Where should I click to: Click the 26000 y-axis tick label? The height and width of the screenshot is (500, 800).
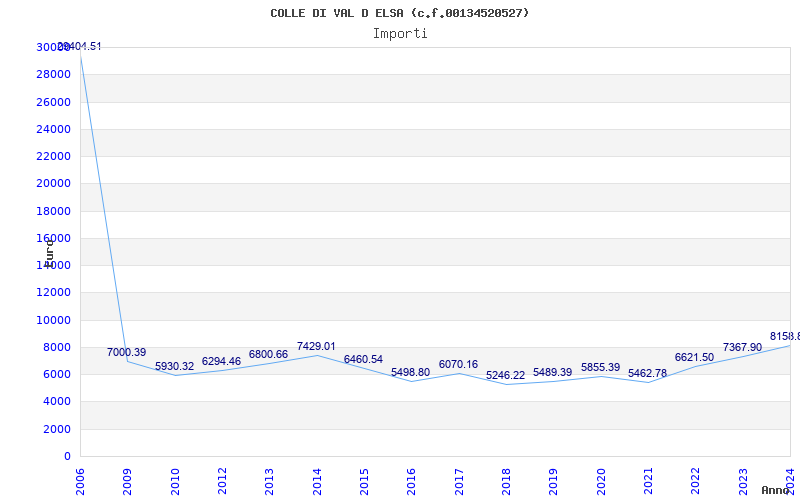click(54, 102)
